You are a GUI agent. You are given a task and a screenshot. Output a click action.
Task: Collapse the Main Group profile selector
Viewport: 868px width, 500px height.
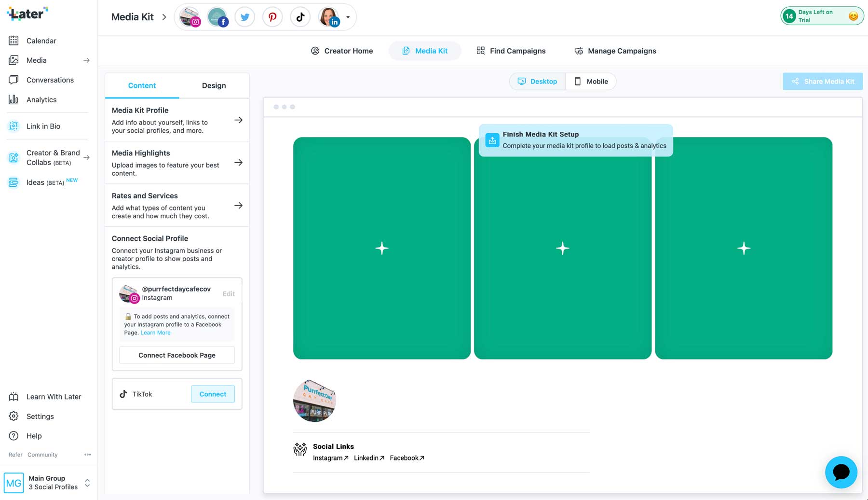87,482
